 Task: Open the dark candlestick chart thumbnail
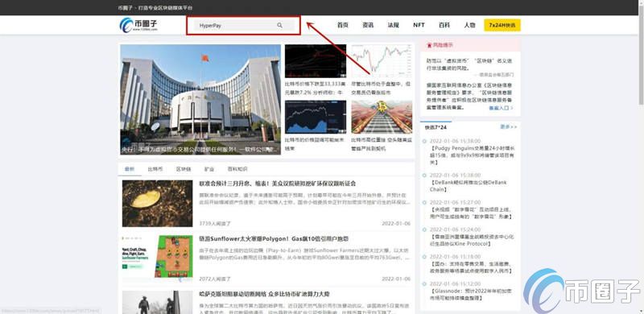pos(316,61)
